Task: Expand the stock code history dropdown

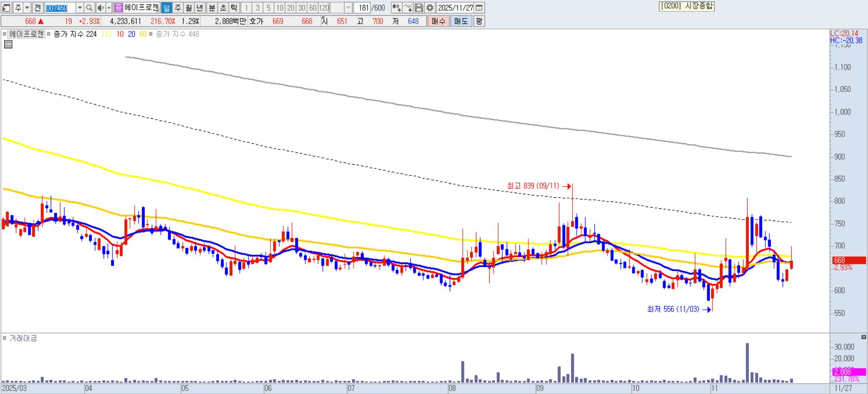Action: pos(79,8)
